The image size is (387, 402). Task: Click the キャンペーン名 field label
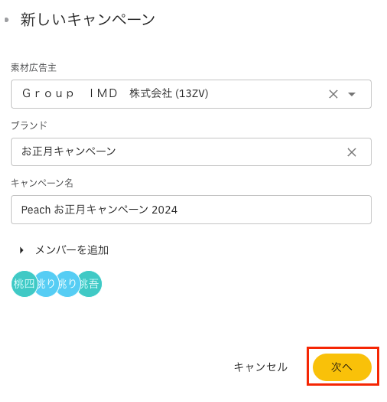click(42, 183)
